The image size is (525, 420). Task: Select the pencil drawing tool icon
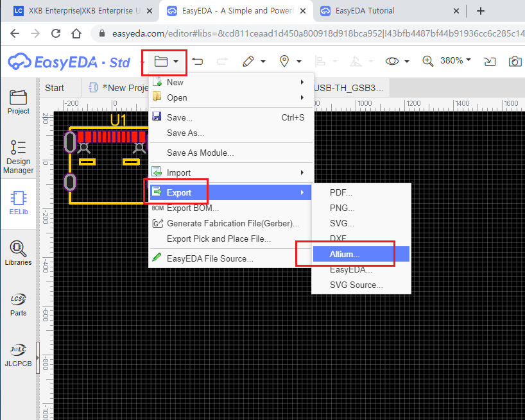248,62
